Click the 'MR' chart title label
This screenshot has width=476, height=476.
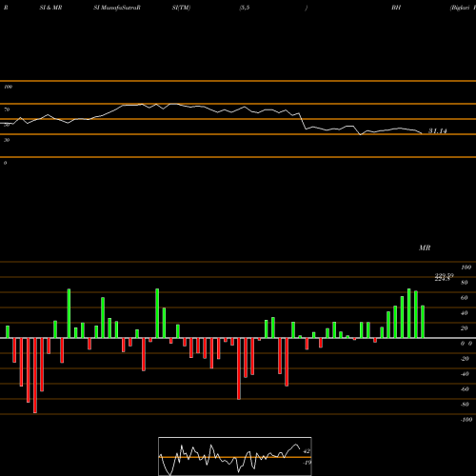425,248
